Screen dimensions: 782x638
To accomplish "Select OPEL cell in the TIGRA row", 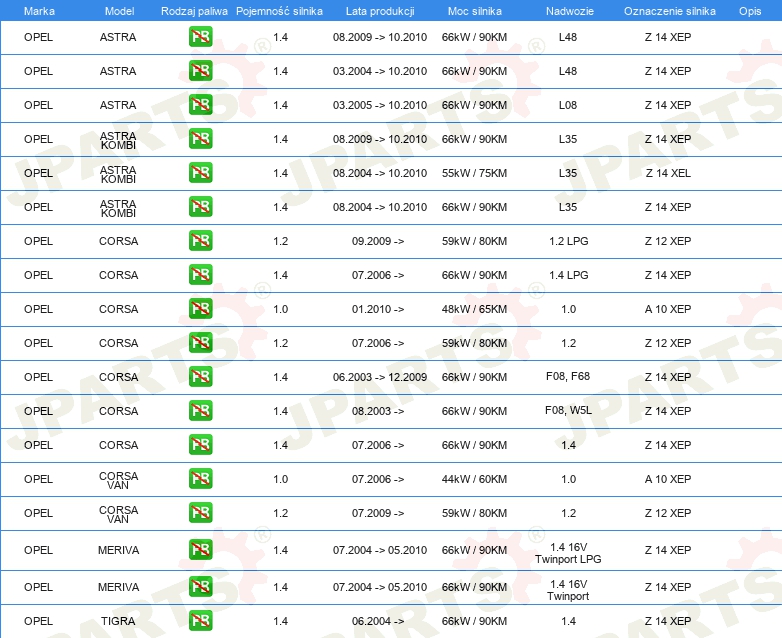I will pyautogui.click(x=38, y=621).
